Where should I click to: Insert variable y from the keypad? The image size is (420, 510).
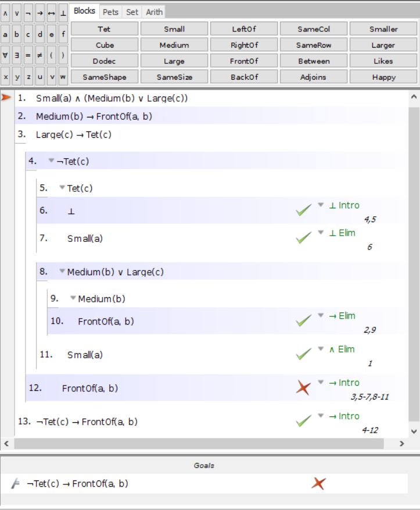click(x=17, y=76)
